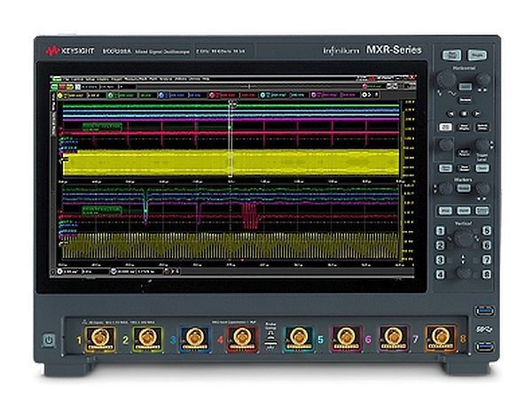Tap the Markers key between the marker knobs

[464, 188]
